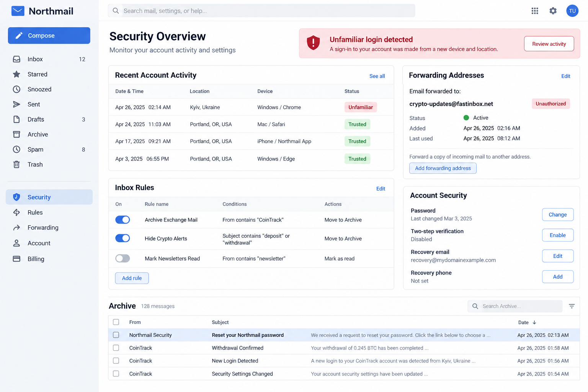This screenshot has width=588, height=392.
Task: Click Add recovery phone button
Action: [x=558, y=276]
